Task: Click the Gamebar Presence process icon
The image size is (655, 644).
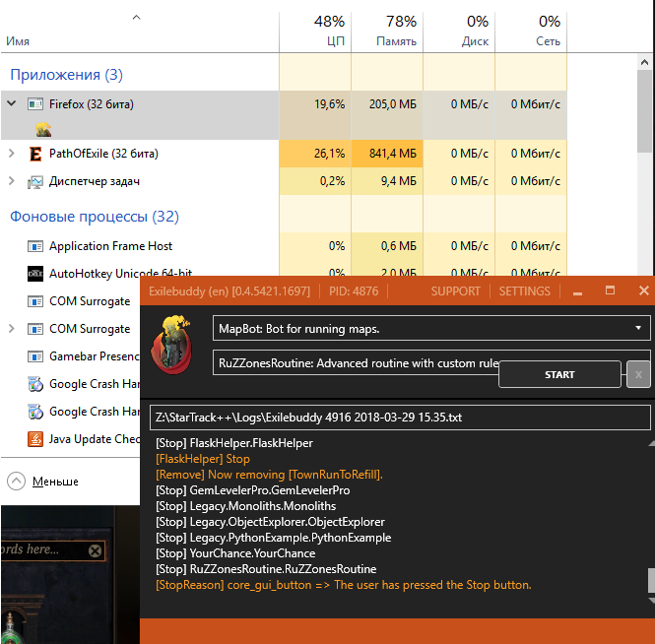Action: (35, 356)
